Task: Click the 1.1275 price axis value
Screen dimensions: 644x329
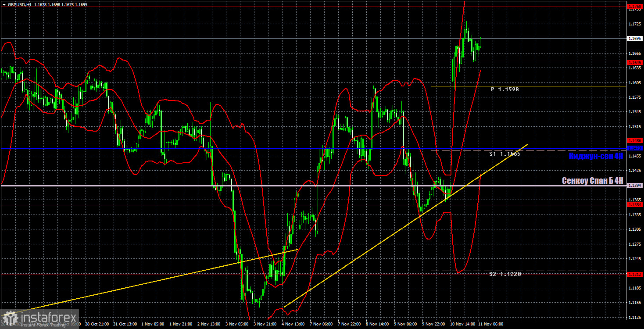Action: click(x=635, y=244)
